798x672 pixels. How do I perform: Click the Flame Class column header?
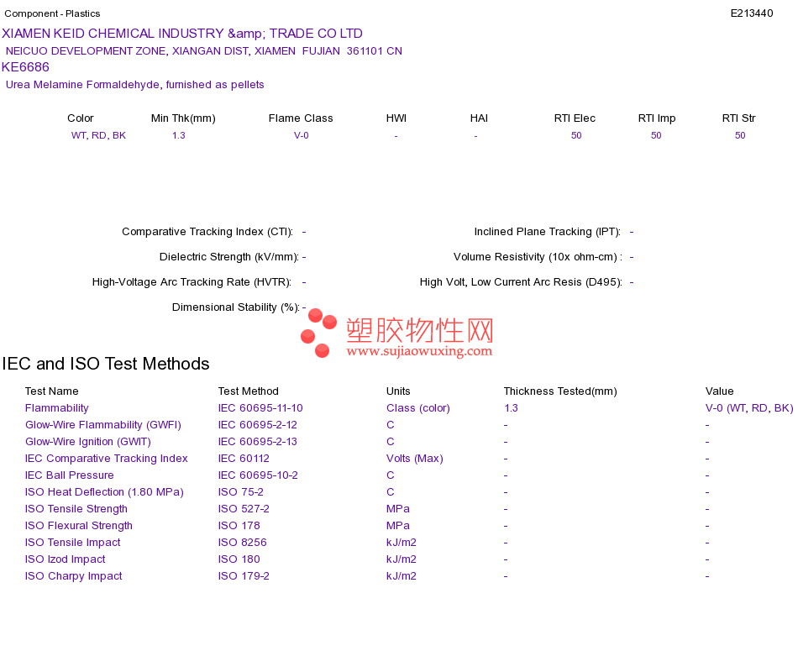(x=301, y=118)
